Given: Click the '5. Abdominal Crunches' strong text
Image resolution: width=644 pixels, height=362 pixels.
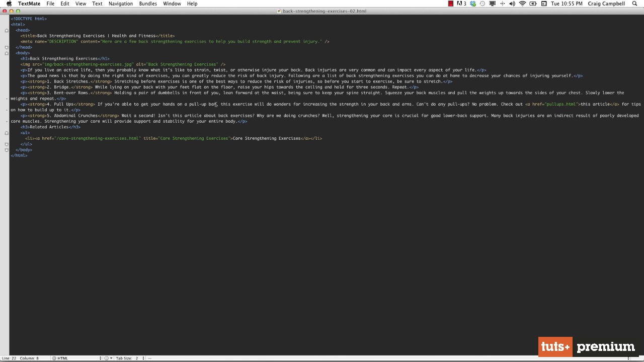Looking at the screenshot, I should [x=71, y=116].
